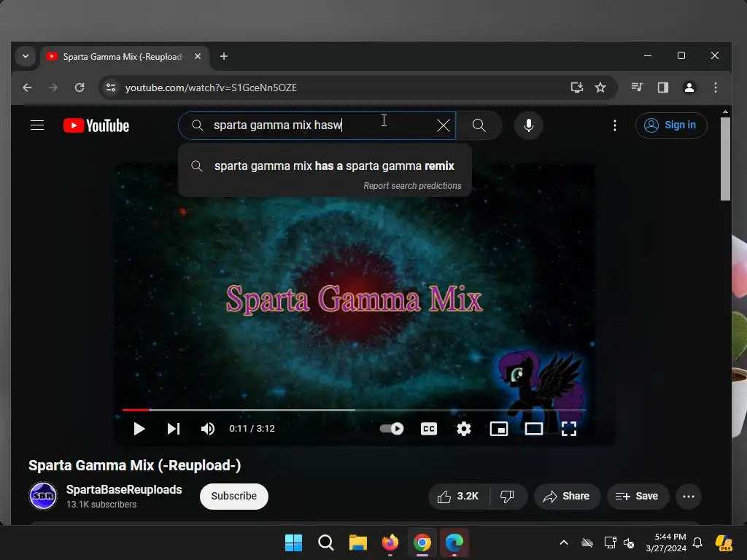Open a new browser tab
747x560 pixels.
(x=223, y=56)
